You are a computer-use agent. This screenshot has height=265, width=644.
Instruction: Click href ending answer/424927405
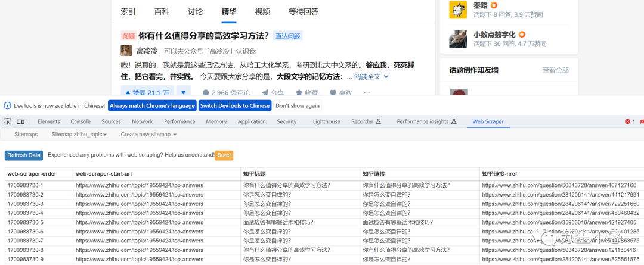[559, 222]
